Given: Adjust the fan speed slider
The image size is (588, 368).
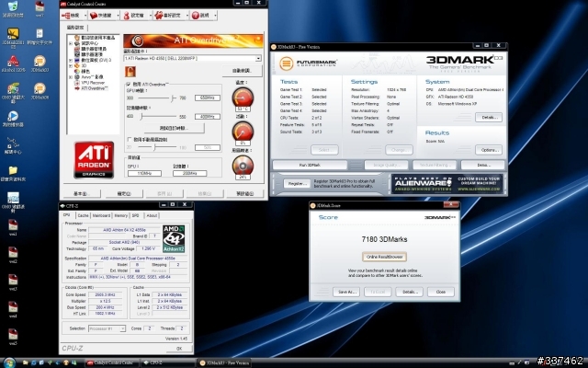Looking at the screenshot, I should click(156, 147).
